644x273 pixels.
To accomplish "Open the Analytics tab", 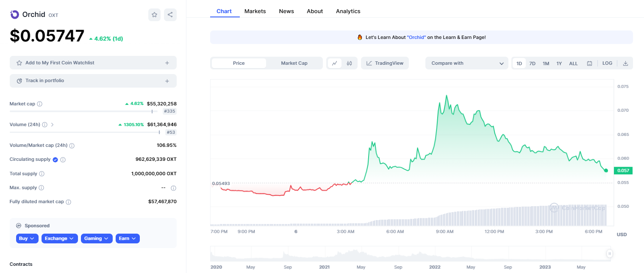I will [x=348, y=11].
